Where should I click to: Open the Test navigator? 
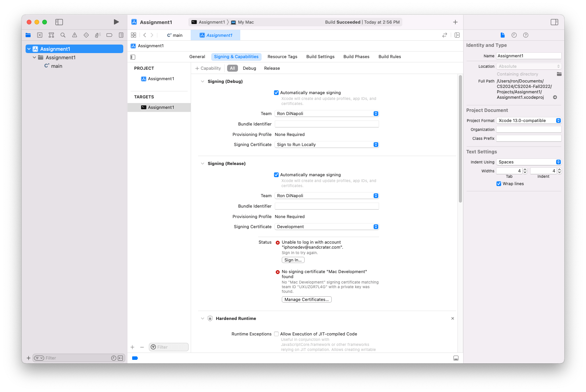[86, 35]
